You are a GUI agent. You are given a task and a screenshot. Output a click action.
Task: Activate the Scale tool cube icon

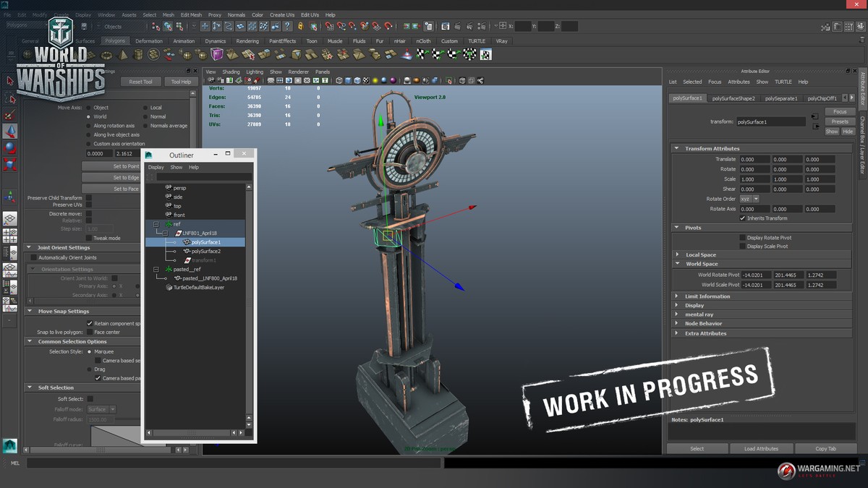tap(10, 165)
